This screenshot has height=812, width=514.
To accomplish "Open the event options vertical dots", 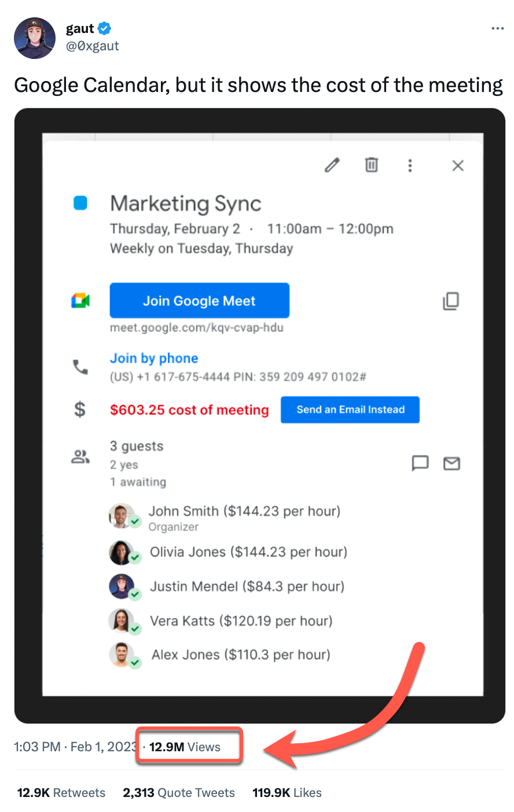I will [410, 166].
